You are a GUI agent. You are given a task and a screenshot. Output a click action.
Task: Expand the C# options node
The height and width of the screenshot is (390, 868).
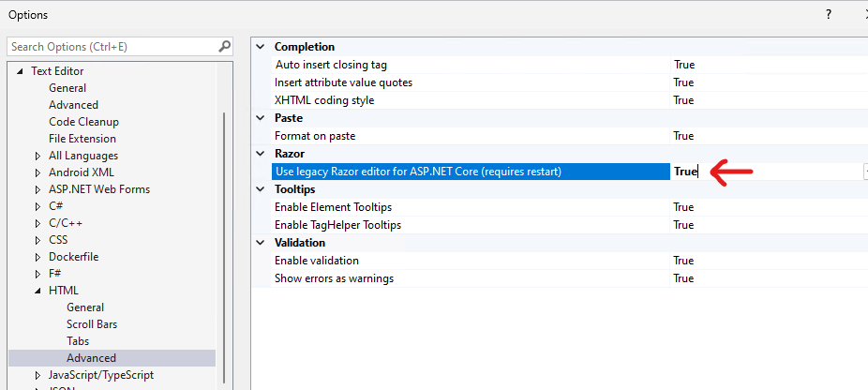coord(37,206)
